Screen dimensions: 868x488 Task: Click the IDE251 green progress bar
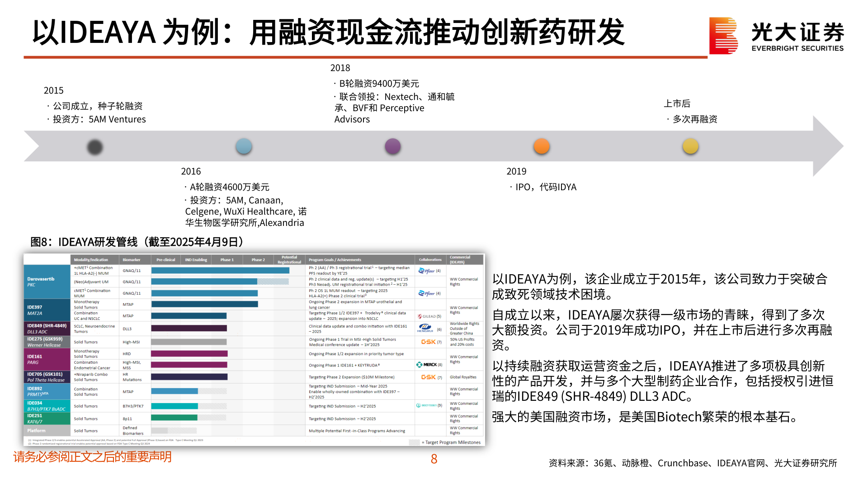tap(175, 418)
